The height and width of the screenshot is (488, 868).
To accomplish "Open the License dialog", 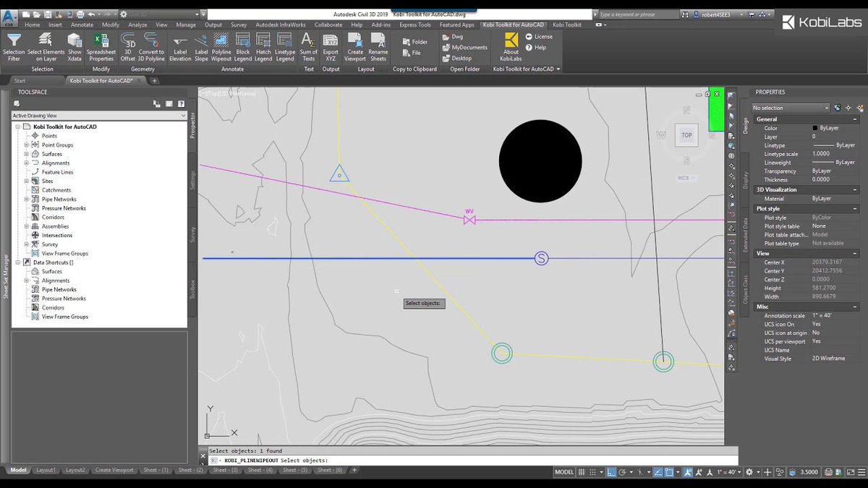I will (x=539, y=36).
